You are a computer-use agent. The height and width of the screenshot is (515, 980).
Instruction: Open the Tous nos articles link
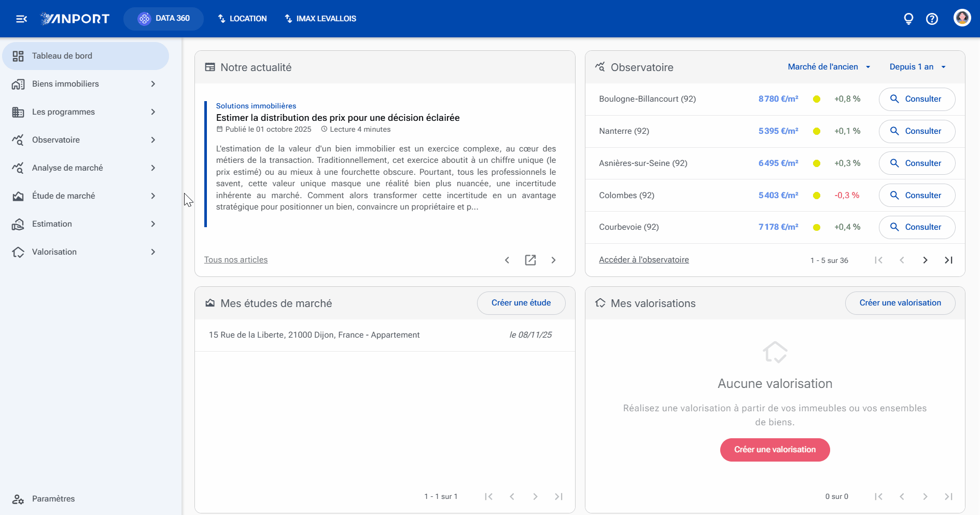[x=236, y=260]
